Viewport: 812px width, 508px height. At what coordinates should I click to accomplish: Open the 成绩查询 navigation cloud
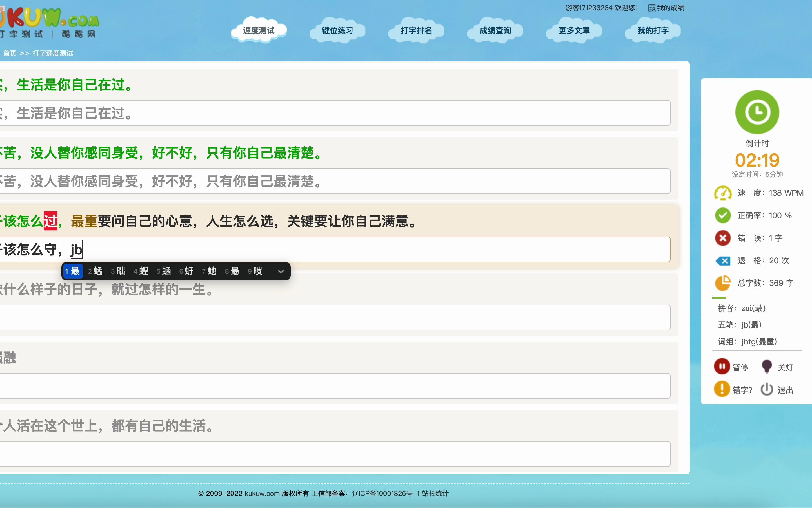[x=495, y=30]
